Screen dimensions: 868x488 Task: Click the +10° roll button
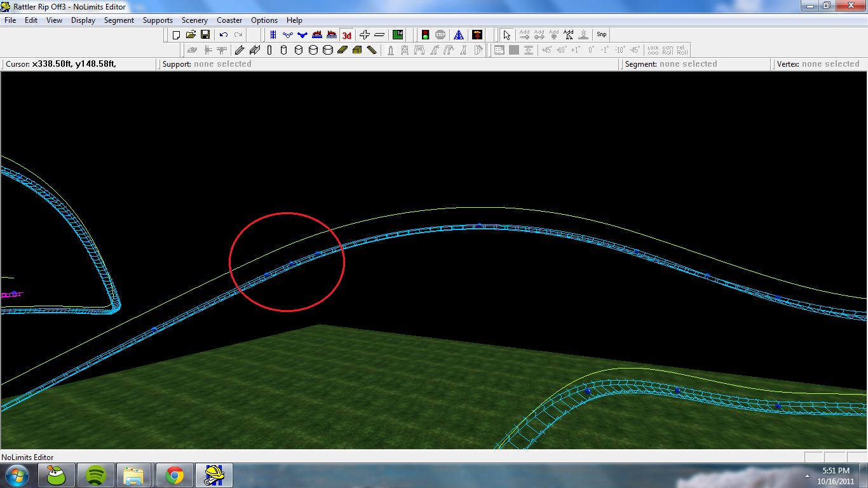click(x=561, y=50)
